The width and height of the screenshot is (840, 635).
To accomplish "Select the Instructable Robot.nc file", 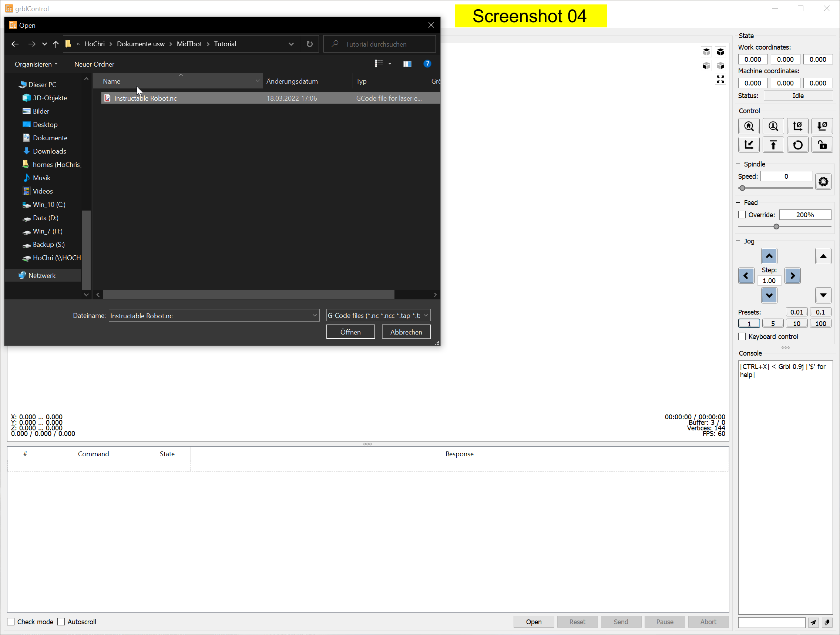I will point(145,98).
